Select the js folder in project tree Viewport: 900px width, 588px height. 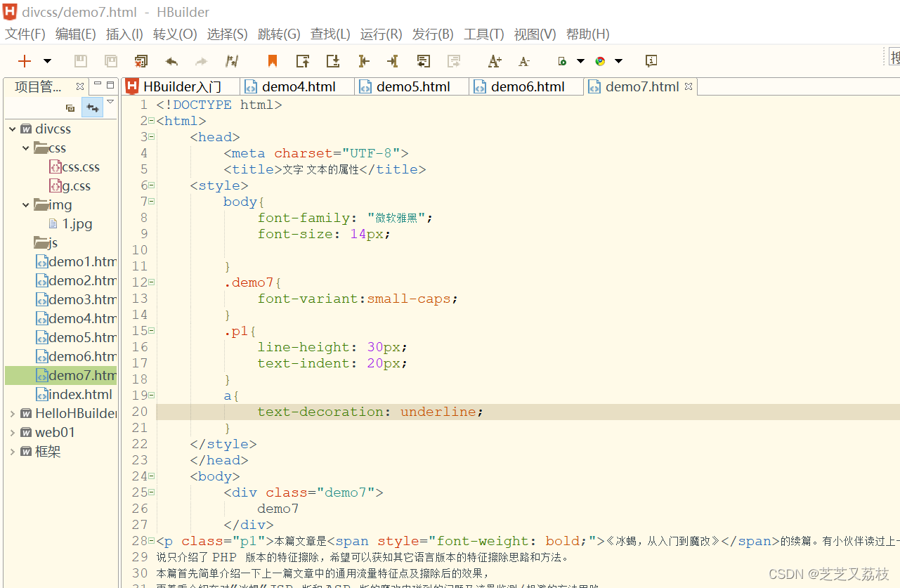46,243
